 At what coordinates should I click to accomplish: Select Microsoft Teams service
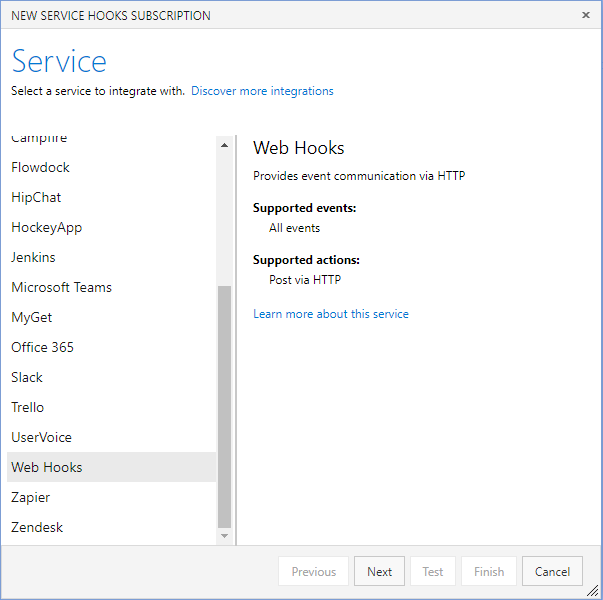[112, 287]
